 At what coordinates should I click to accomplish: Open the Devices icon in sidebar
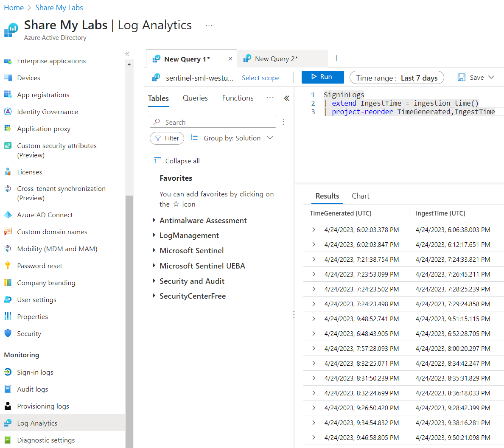pyautogui.click(x=8, y=78)
